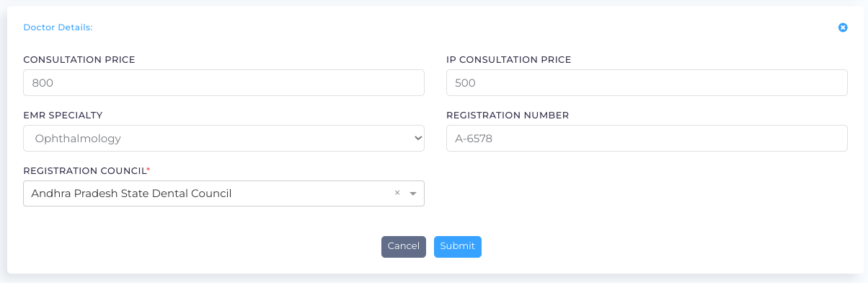Focus the IP Consultation Price field
This screenshot has height=283, width=868.
click(647, 82)
